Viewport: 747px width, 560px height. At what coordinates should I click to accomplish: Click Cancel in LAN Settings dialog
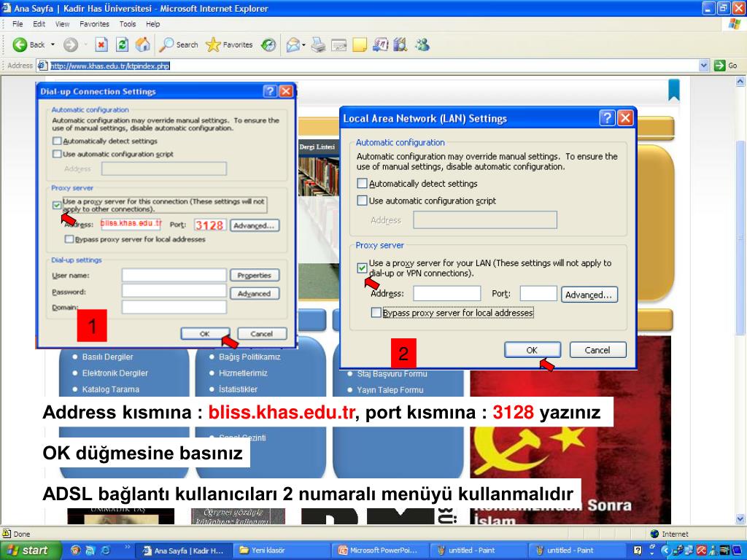pos(597,350)
